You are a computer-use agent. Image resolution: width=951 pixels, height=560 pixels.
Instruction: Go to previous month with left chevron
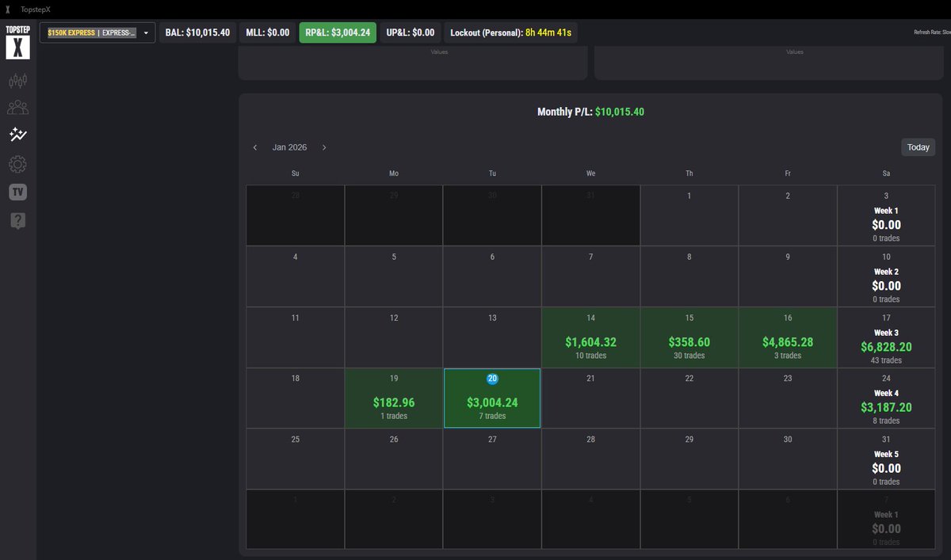tap(255, 147)
